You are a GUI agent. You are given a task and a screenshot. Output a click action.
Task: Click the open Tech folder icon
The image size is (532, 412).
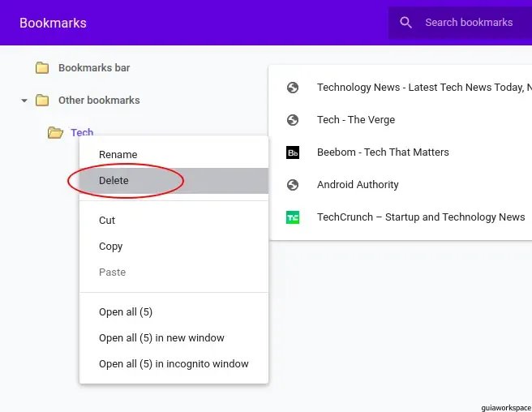point(55,132)
